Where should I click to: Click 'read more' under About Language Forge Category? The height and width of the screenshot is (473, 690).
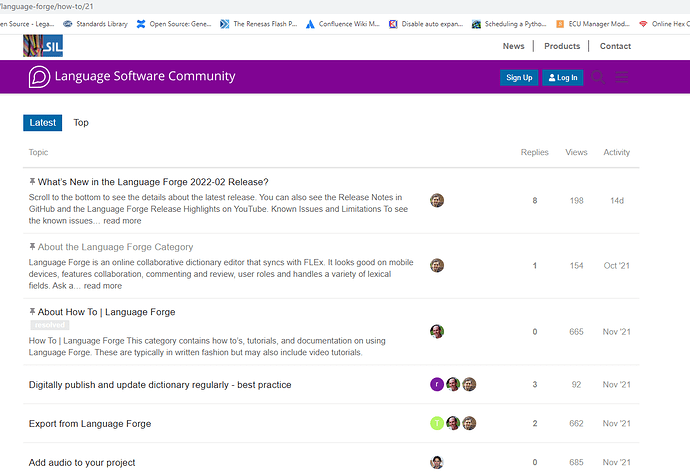pyautogui.click(x=103, y=286)
